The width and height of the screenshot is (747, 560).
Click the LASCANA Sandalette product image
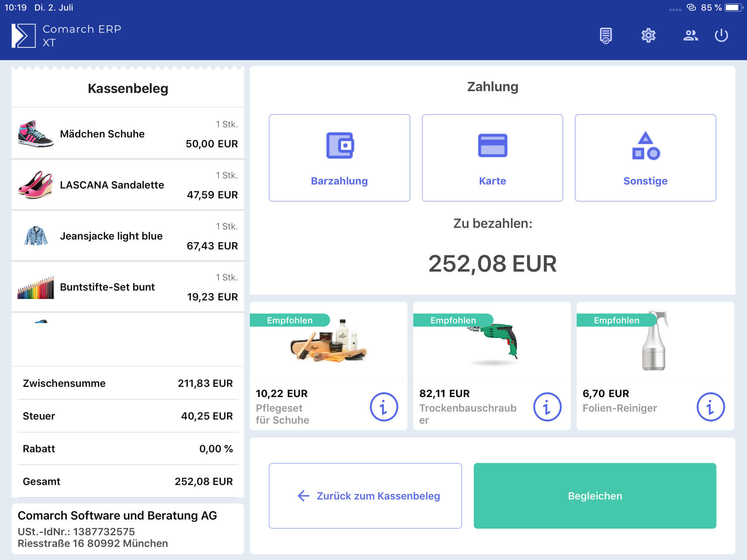tap(35, 185)
